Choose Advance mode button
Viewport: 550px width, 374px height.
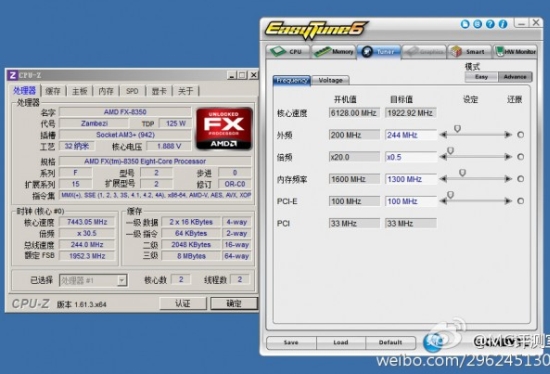(515, 77)
